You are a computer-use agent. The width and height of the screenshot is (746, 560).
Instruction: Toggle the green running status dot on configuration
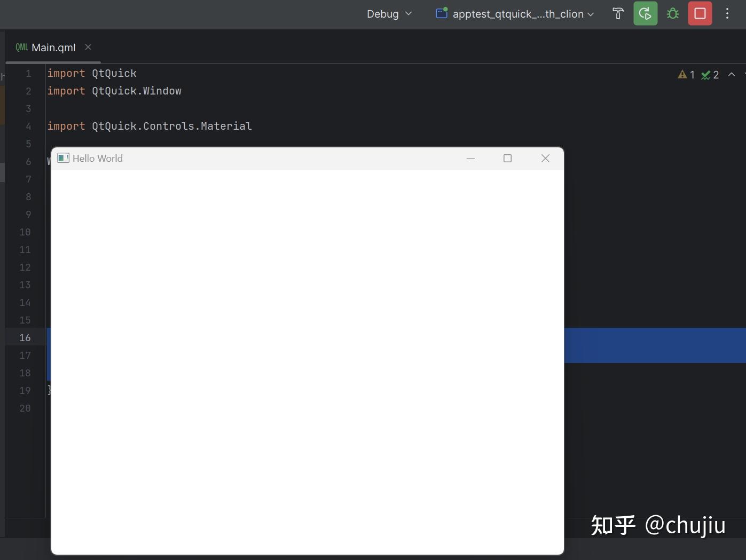pos(445,10)
